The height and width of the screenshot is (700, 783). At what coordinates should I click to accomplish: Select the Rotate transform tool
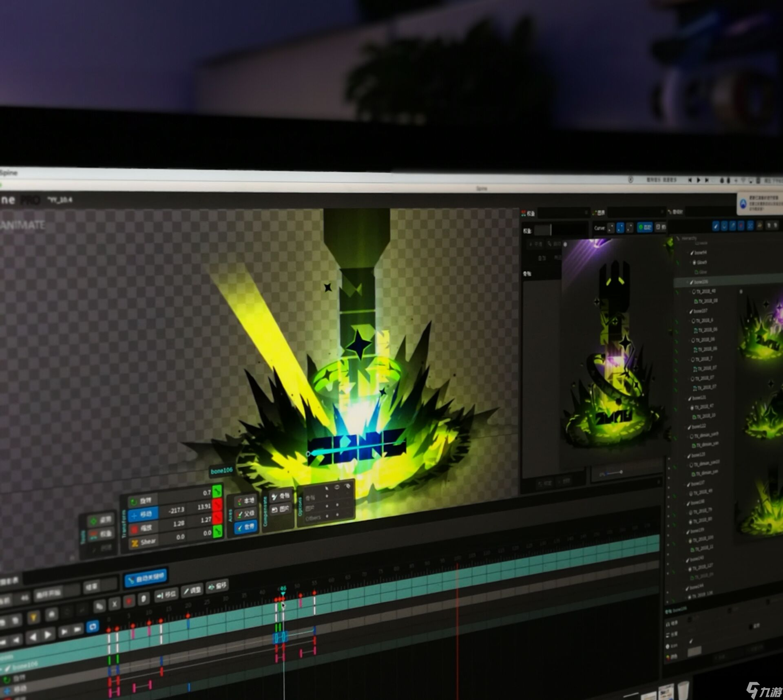coord(142,501)
